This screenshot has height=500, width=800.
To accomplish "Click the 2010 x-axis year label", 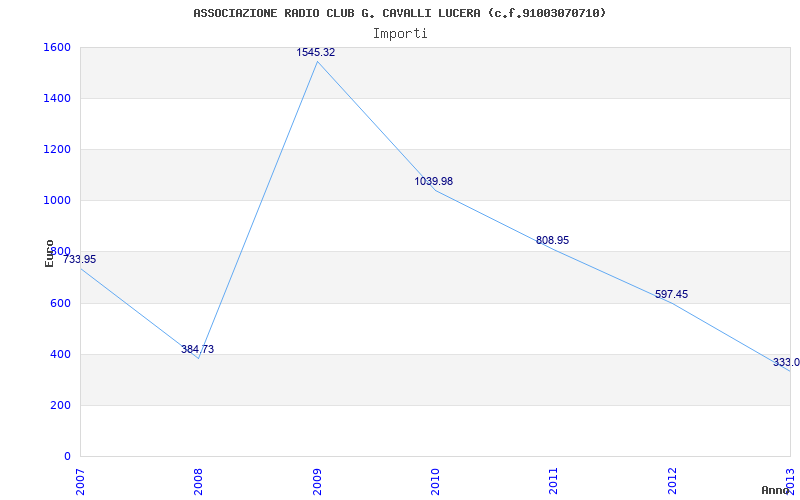I will pyautogui.click(x=435, y=481).
